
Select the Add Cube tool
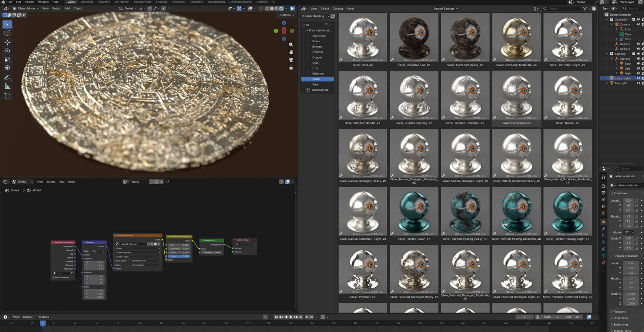point(7,96)
